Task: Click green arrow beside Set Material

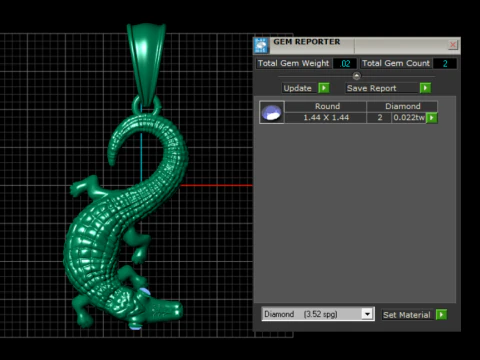Action: [x=441, y=314]
